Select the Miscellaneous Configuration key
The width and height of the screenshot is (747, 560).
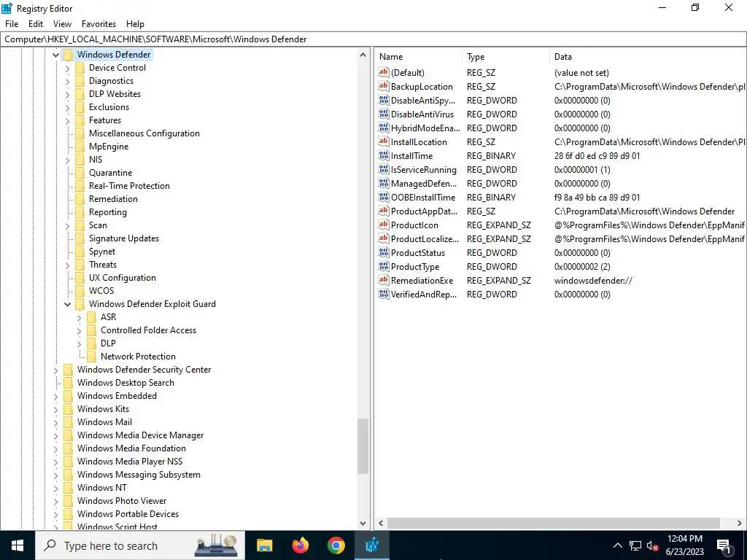pos(144,133)
